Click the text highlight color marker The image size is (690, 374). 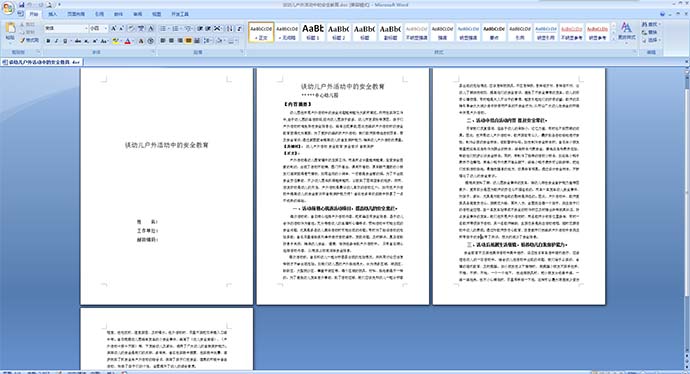115,41
